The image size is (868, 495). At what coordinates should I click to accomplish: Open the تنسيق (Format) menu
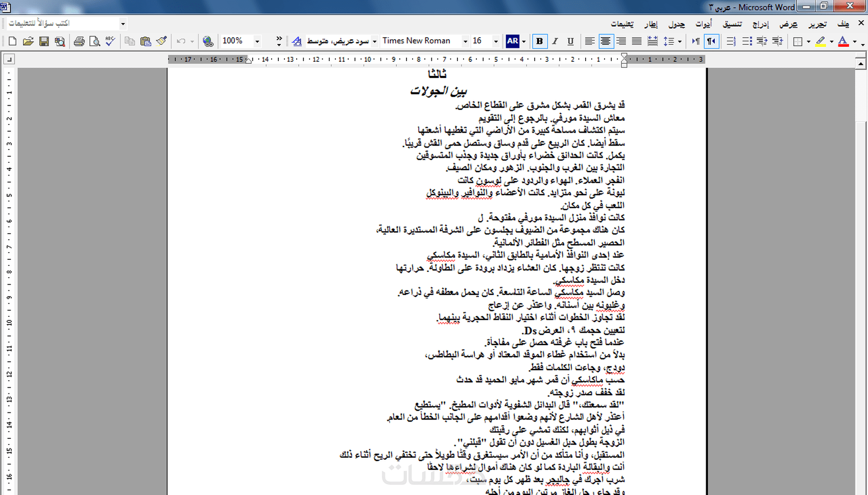click(x=732, y=24)
